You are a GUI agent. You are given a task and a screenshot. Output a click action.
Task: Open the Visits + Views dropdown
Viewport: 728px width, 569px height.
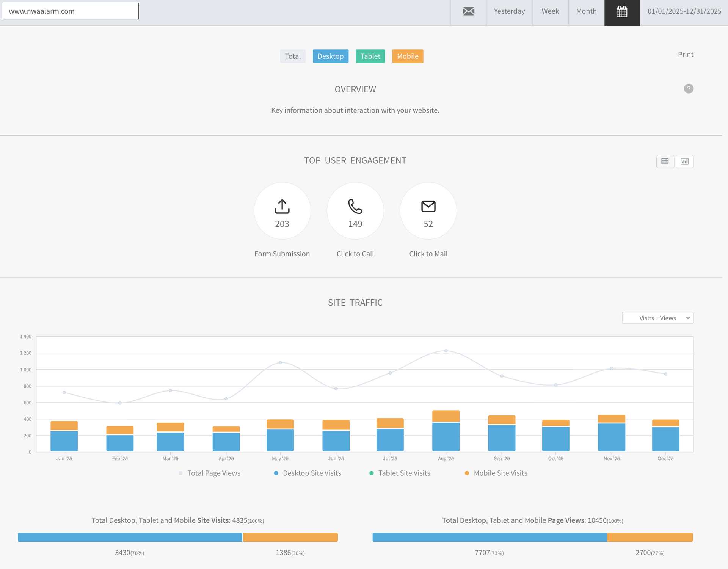pyautogui.click(x=657, y=318)
